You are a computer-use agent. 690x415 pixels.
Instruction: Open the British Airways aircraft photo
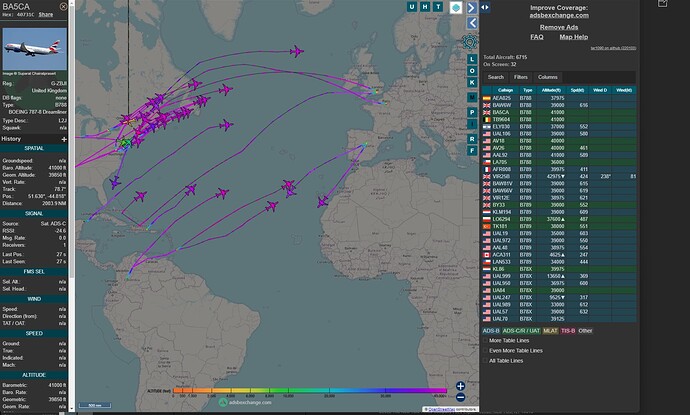[35, 49]
